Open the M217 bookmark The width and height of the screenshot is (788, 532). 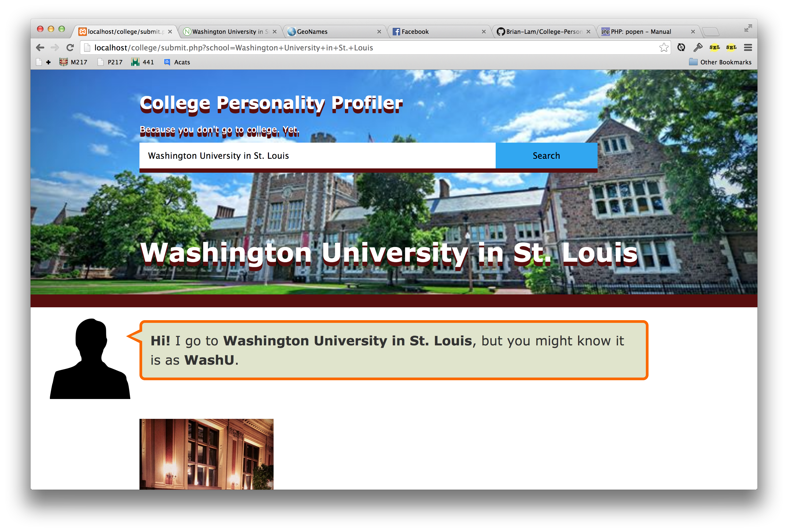[x=73, y=62]
